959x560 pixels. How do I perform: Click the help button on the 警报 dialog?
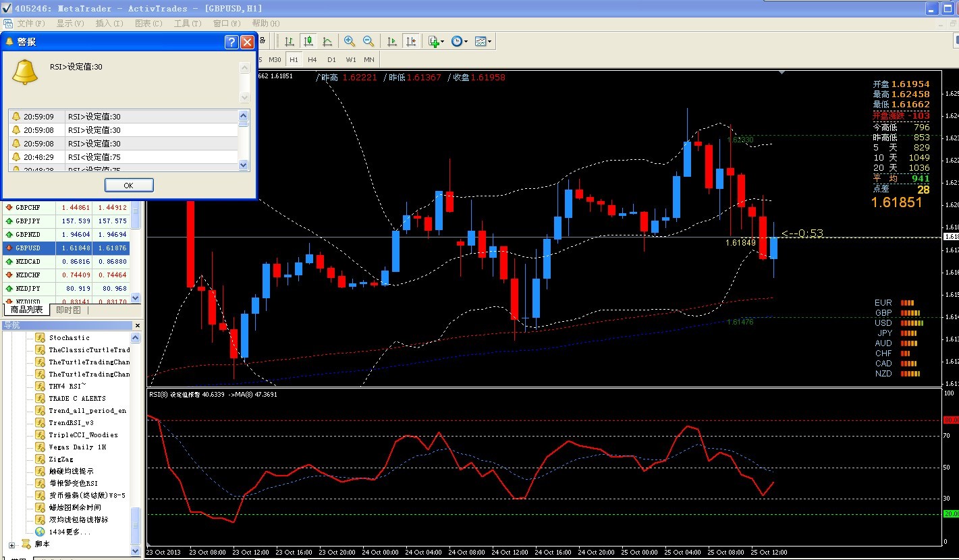point(231,42)
